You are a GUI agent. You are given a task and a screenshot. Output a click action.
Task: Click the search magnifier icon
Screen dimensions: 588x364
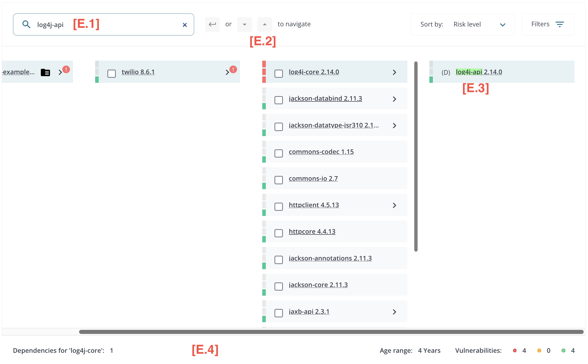coord(26,24)
